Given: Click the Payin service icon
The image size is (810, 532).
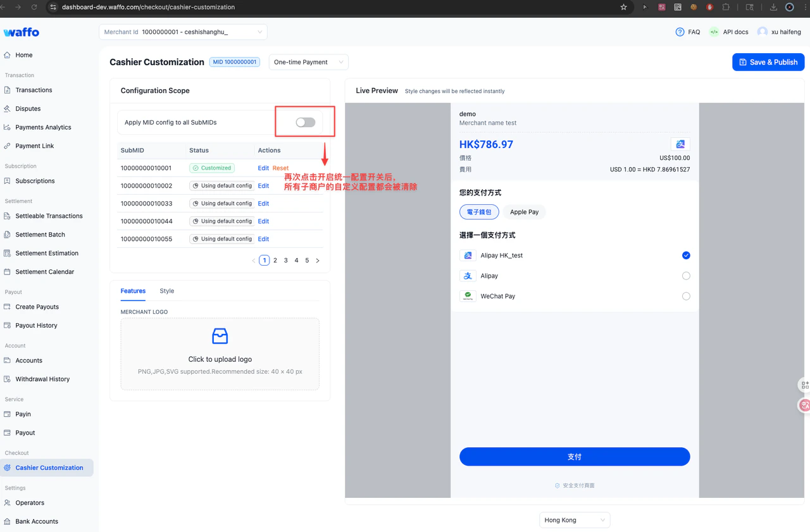Looking at the screenshot, I should [x=7, y=414].
